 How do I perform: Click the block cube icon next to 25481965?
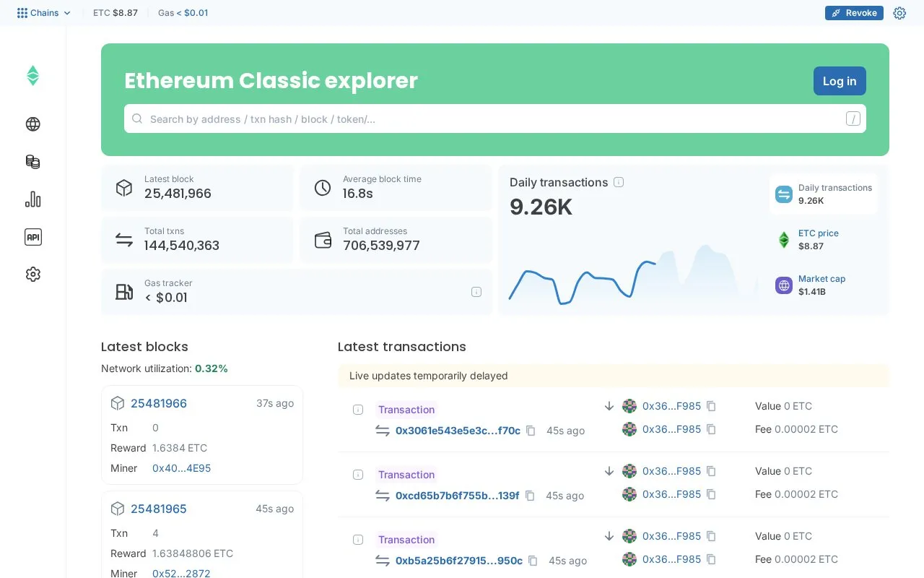118,509
